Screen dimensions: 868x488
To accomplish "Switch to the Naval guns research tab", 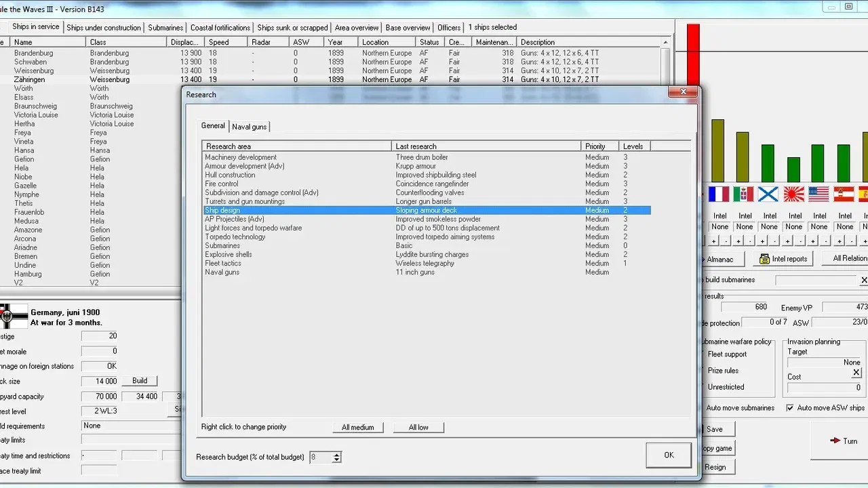I will coord(249,126).
